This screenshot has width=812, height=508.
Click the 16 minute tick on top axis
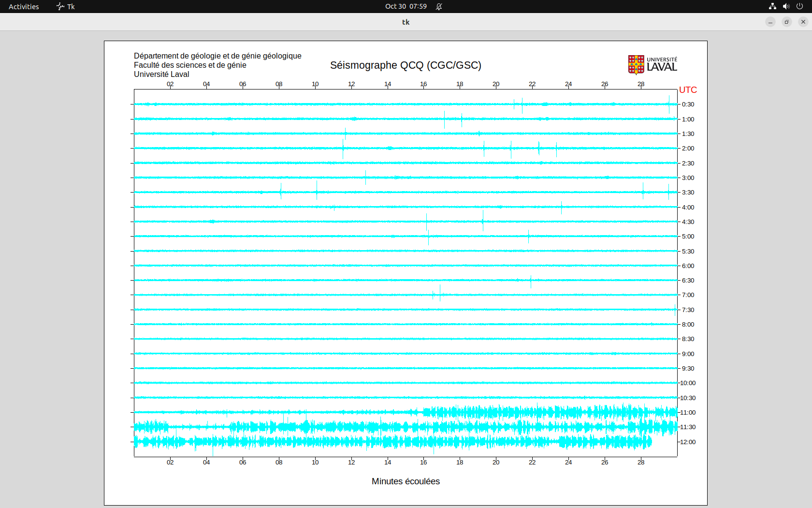[423, 84]
